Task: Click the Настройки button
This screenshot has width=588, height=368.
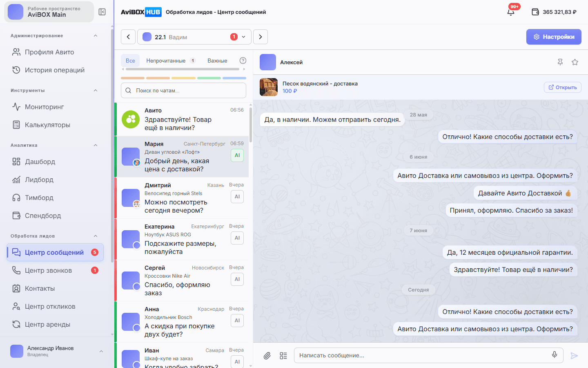Action: 554,37
